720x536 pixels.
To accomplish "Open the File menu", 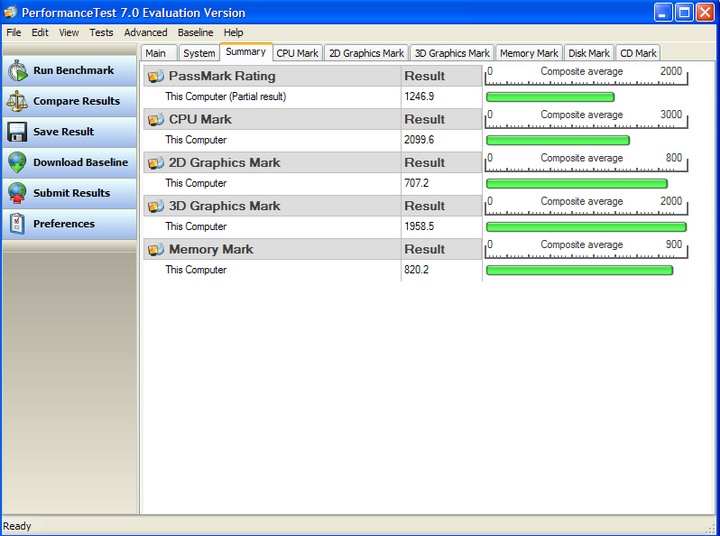I will click(x=14, y=33).
